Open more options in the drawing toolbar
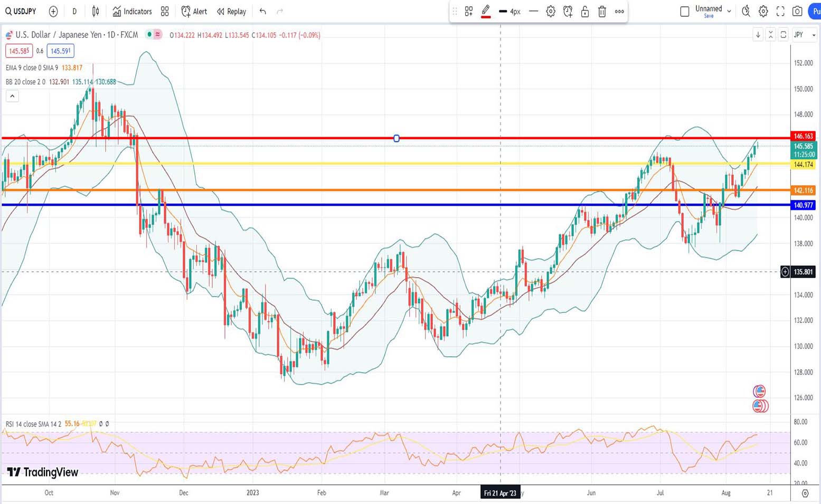Screen dimensions: 821x504 tap(619, 12)
